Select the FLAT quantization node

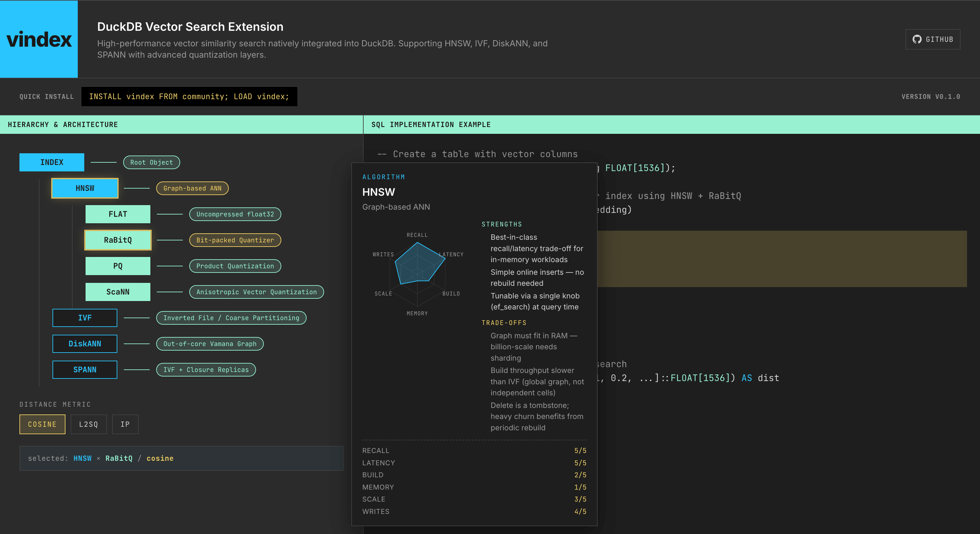tap(118, 214)
